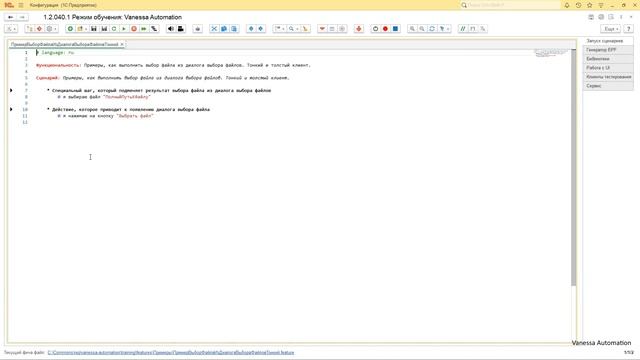Run scenarios with the green play icon
This screenshot has width=640, height=360.
point(124,29)
